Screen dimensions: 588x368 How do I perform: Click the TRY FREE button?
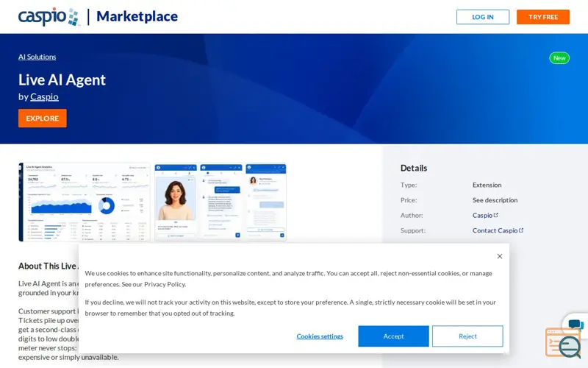tap(543, 17)
